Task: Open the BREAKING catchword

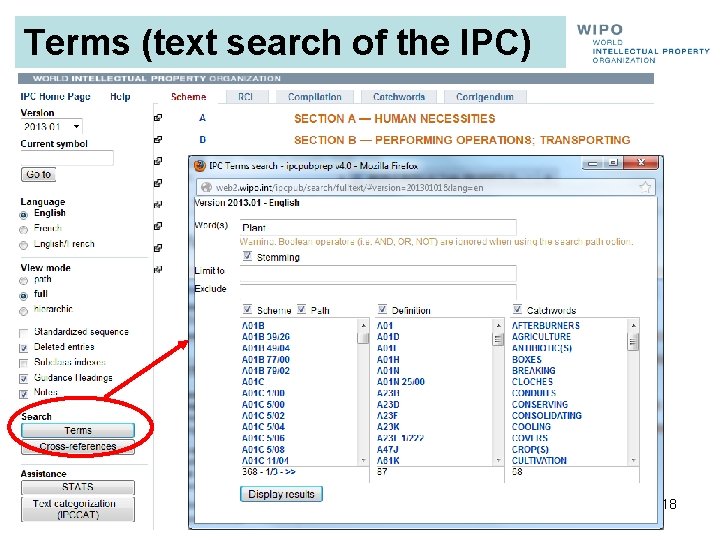Action: [x=534, y=371]
